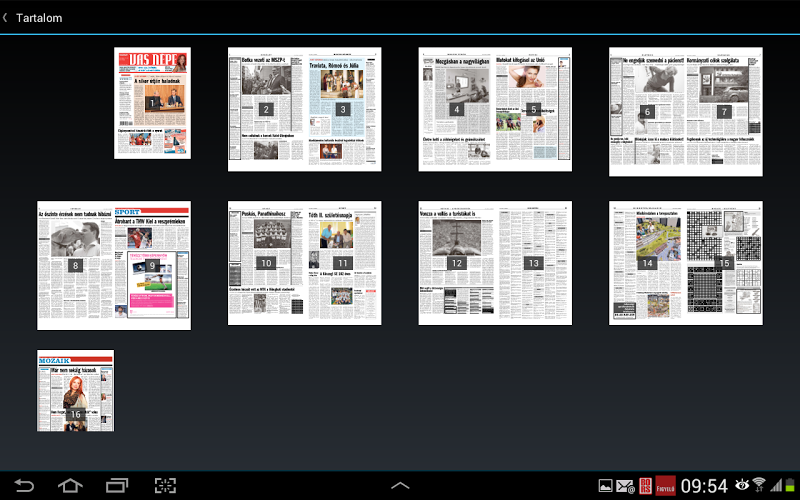Viewport: 800px width, 500px height.
Task: Tap the Android back button
Action: [24, 485]
